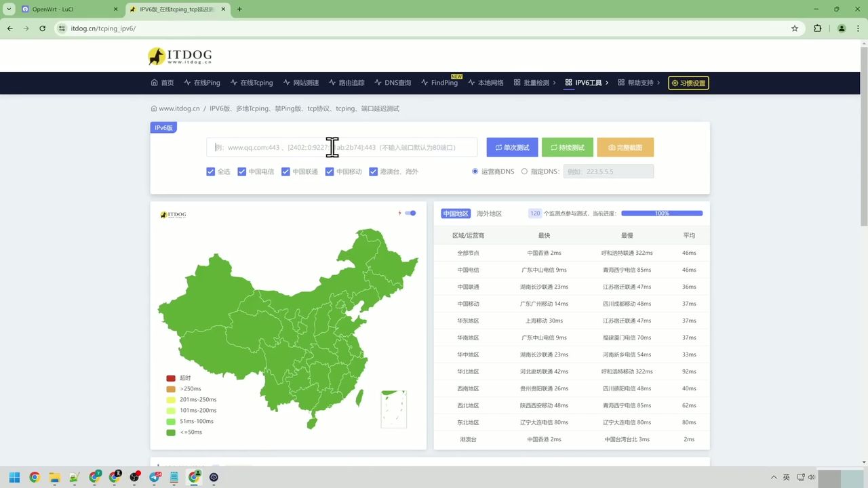Start a 单次测试 single test

512,147
